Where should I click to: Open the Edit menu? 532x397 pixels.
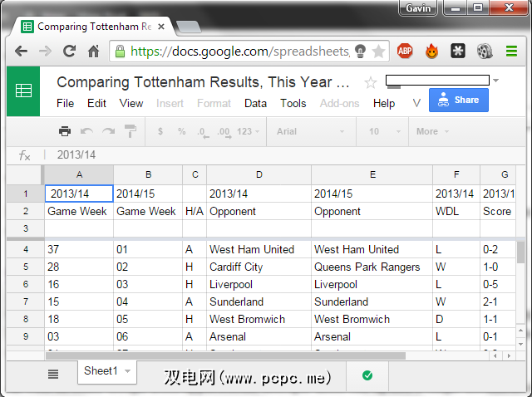pos(96,103)
